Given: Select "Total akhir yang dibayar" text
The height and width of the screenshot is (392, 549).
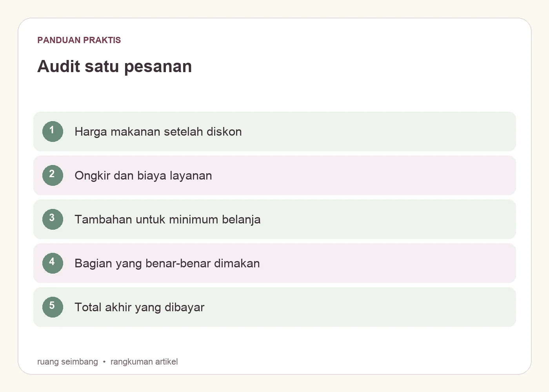Looking at the screenshot, I should tap(139, 307).
